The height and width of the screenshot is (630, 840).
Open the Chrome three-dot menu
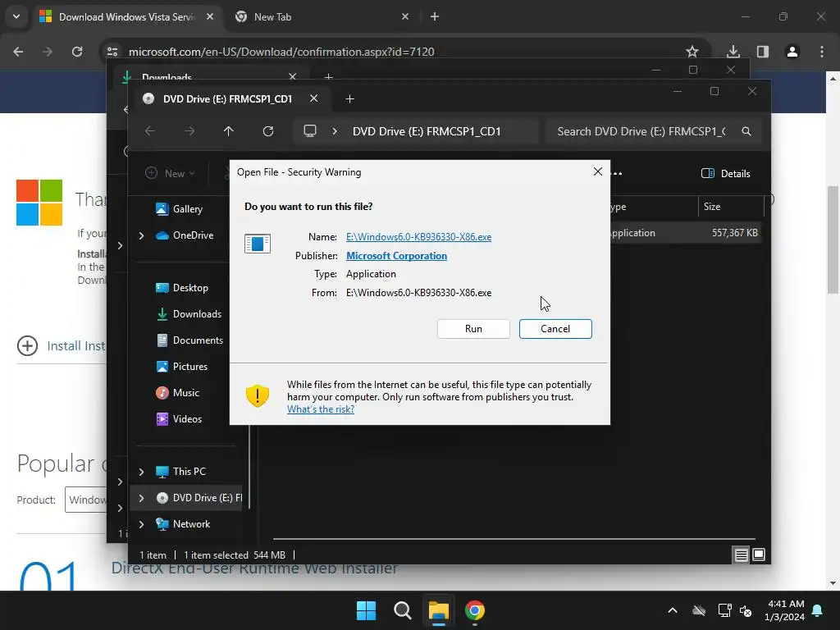pos(822,52)
